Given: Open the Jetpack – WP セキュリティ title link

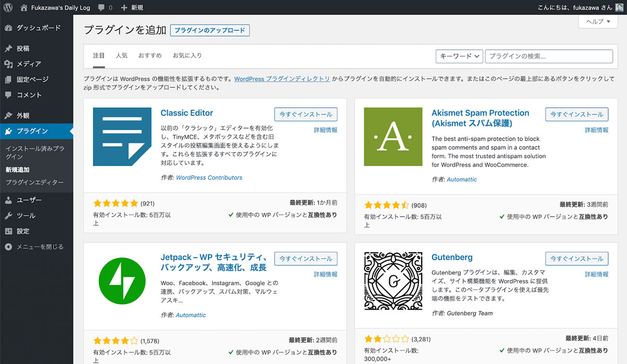Looking at the screenshot, I should [214, 263].
